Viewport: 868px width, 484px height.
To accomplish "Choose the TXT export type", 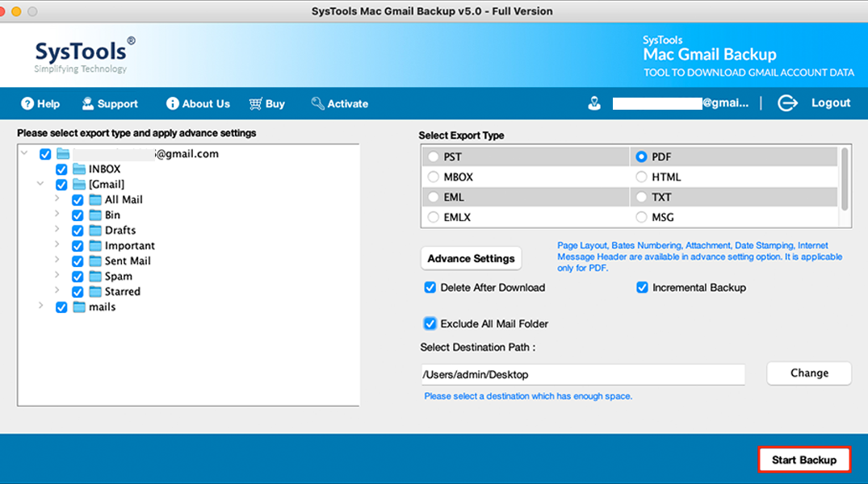I will point(641,197).
